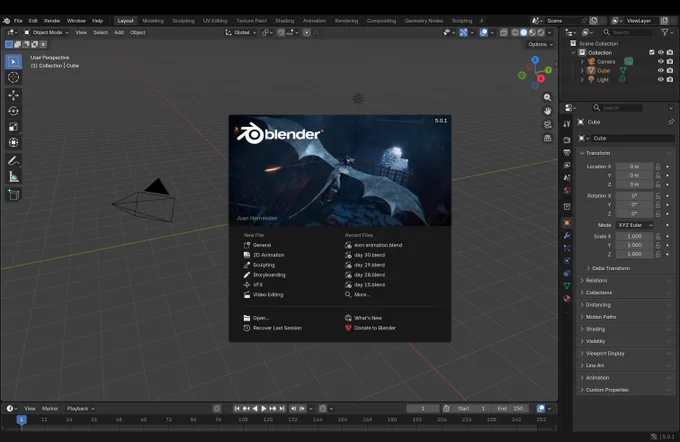
Task: Click the viewport zoom magnifier icon
Action: 548,98
